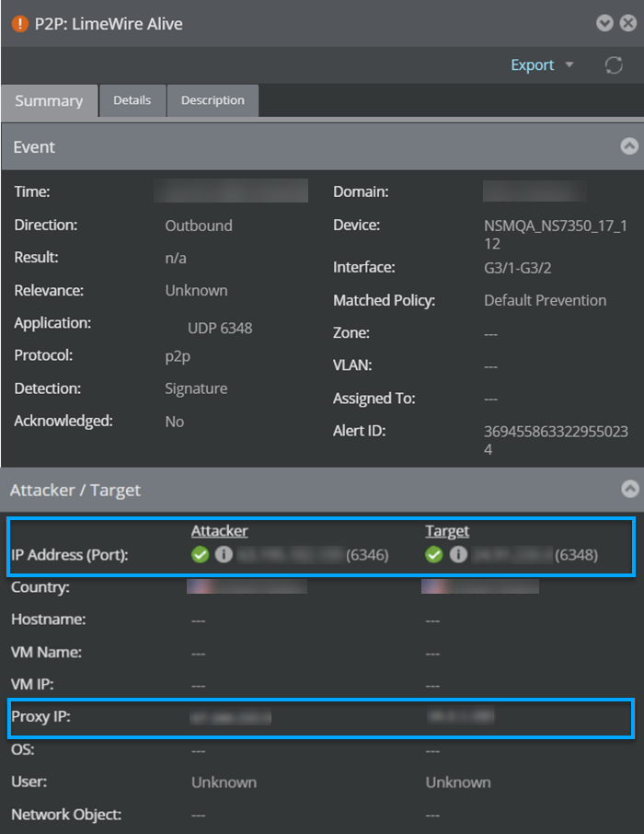Click the P2P: LimeWire Alive title
This screenshot has height=834, width=644.
click(x=109, y=24)
